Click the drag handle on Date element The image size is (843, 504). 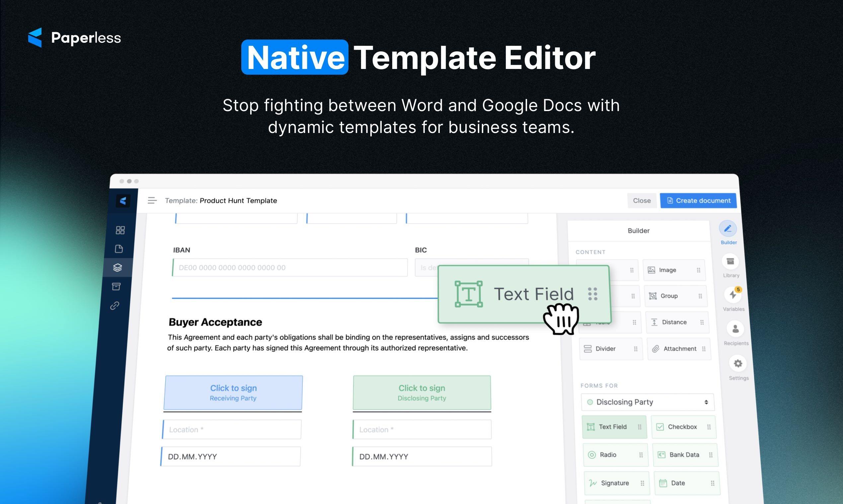pos(713,483)
